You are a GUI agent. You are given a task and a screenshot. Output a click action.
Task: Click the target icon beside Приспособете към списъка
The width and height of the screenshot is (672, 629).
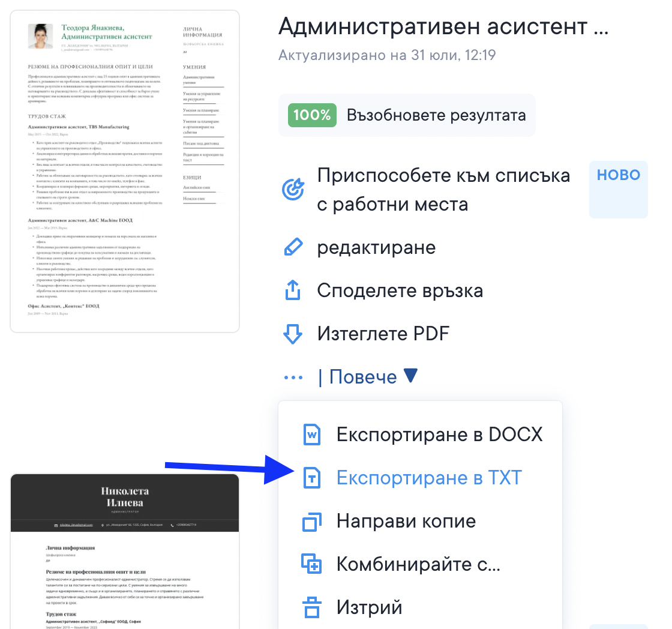293,190
